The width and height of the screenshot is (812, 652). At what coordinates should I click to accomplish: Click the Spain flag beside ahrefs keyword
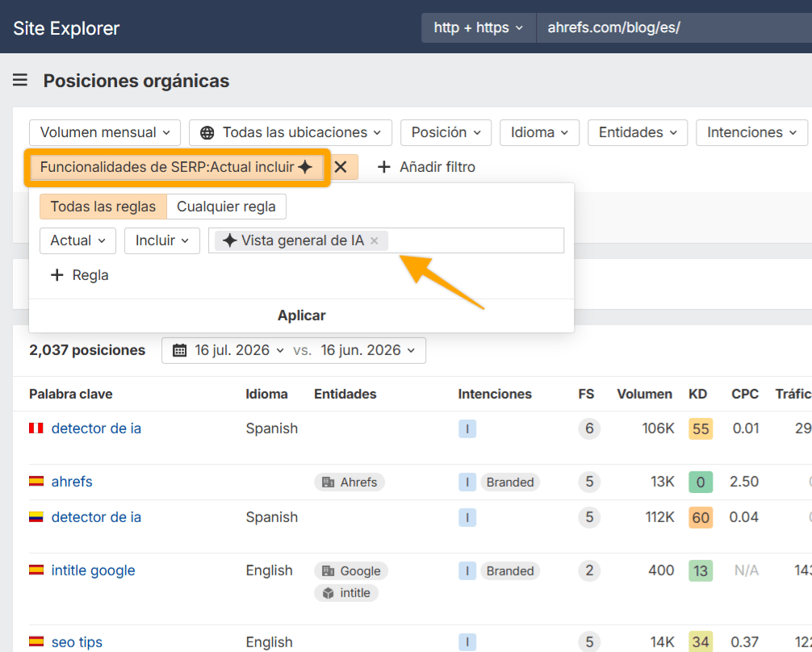pos(36,482)
